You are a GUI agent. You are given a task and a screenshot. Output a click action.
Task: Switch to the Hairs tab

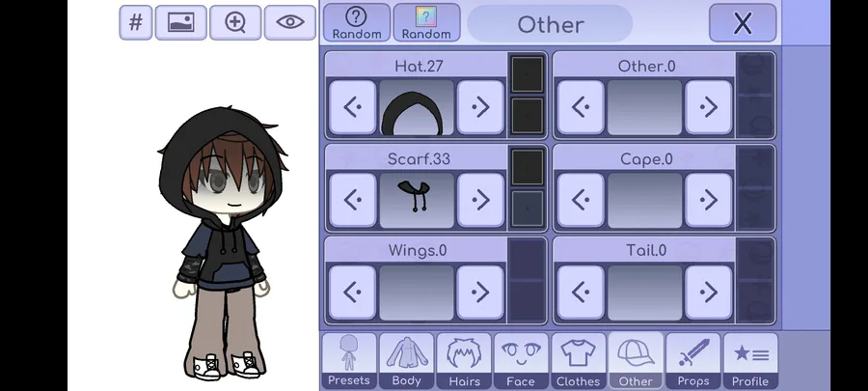pyautogui.click(x=464, y=360)
